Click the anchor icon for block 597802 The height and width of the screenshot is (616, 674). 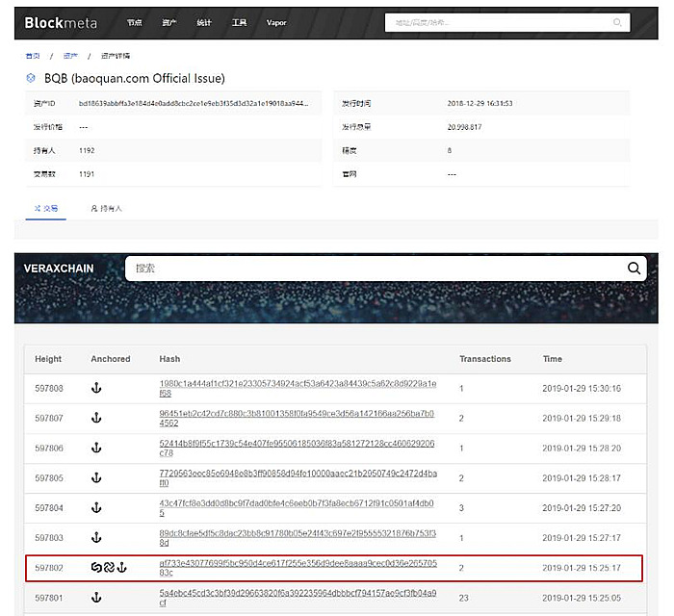(x=122, y=568)
